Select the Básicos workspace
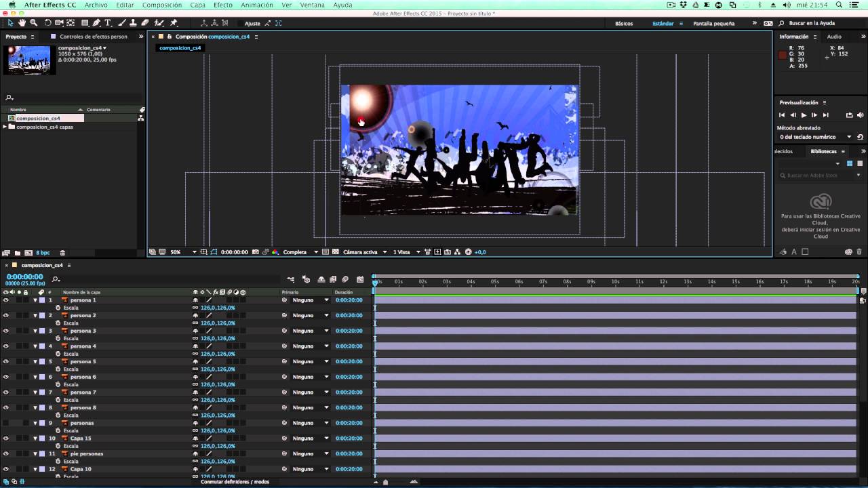Image resolution: width=868 pixels, height=488 pixels. [x=624, y=23]
